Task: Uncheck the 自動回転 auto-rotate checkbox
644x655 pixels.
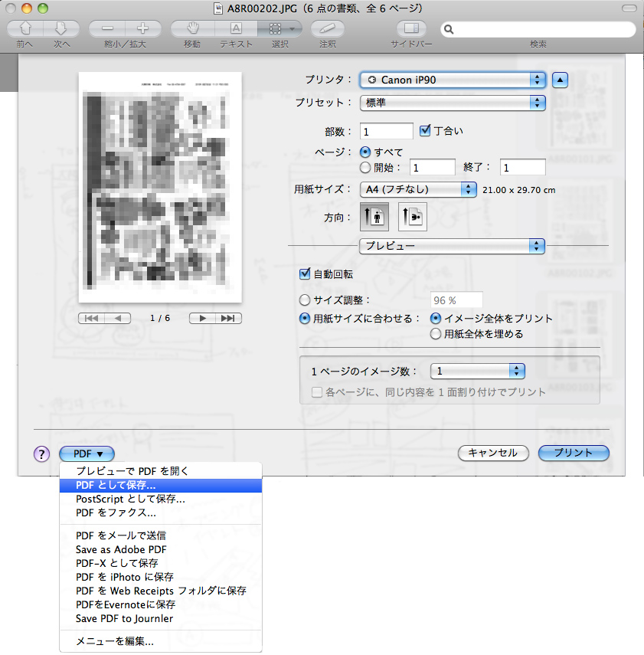Action: (x=306, y=273)
